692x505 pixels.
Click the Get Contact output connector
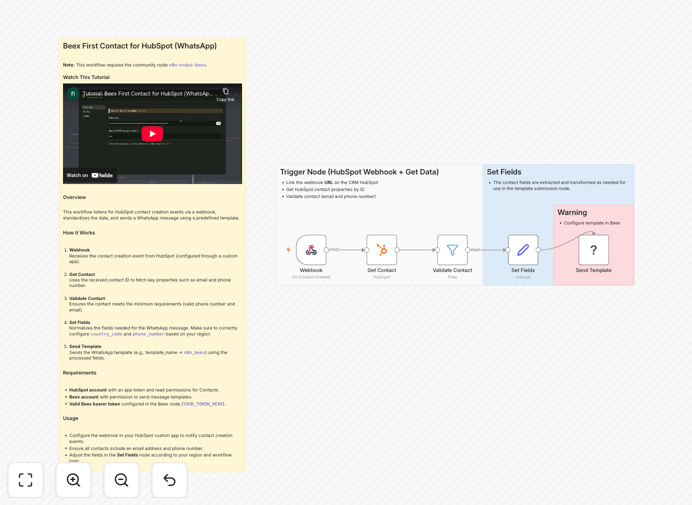tap(397, 250)
